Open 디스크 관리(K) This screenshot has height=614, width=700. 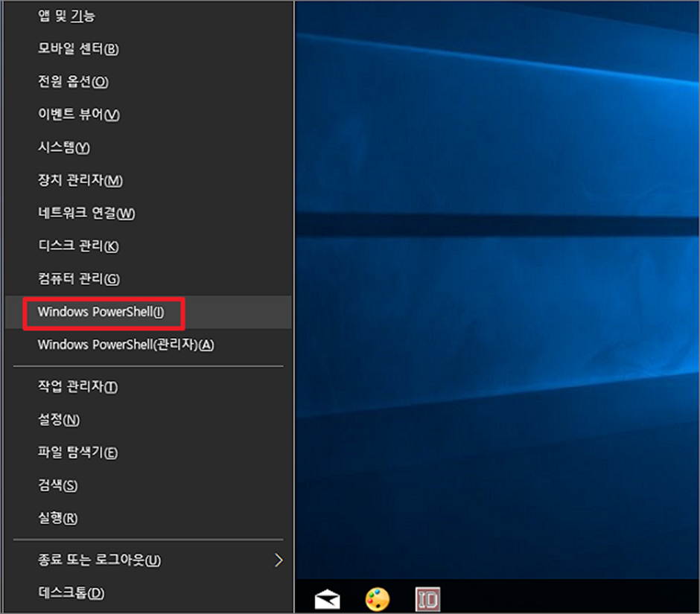click(x=147, y=246)
